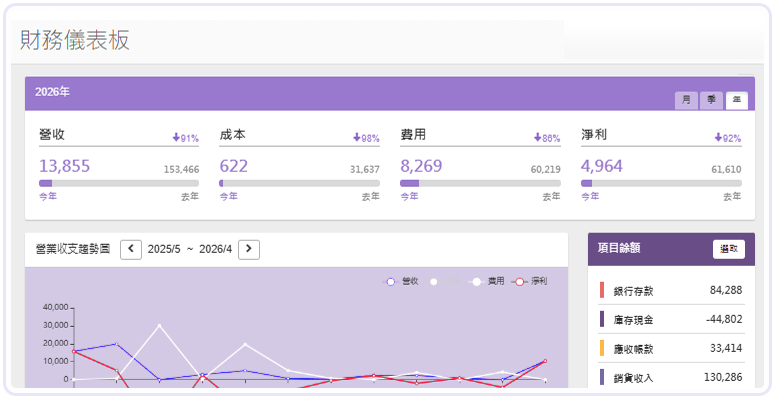This screenshot has width=774, height=398.
Task: Toggle the 營收 series in chart legend
Action: 401,281
